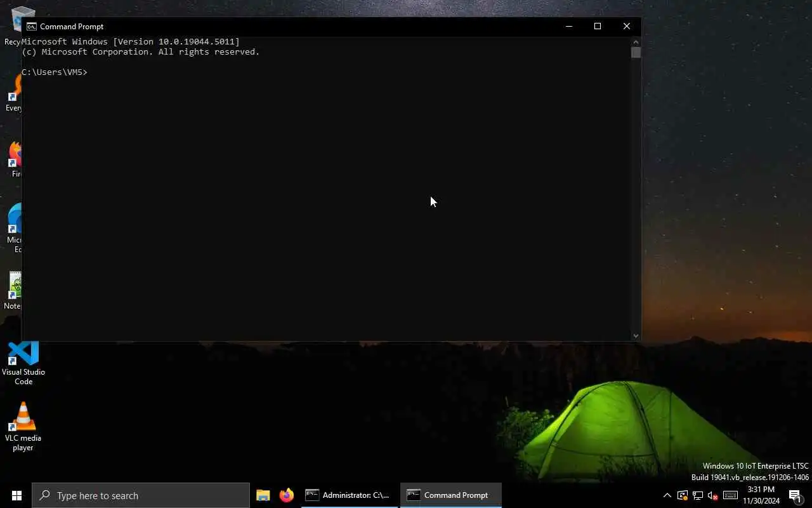The height and width of the screenshot is (508, 812).
Task: Open the Command Prompt title bar system icon
Action: coord(31,27)
